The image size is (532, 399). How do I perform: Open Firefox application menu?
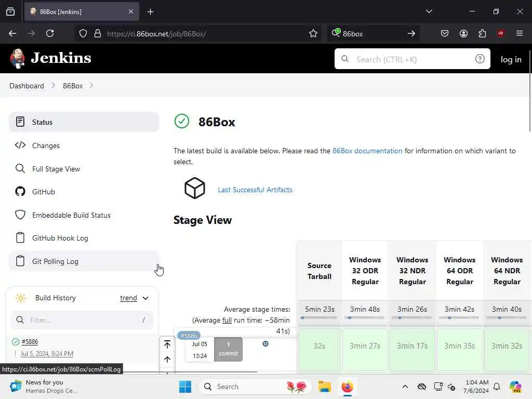520,33
